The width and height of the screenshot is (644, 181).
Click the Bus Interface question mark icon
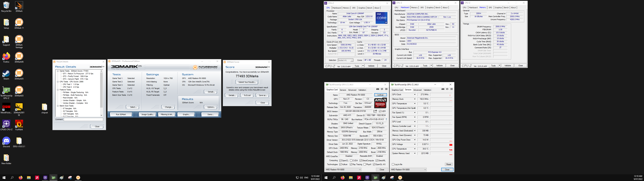(386, 119)
